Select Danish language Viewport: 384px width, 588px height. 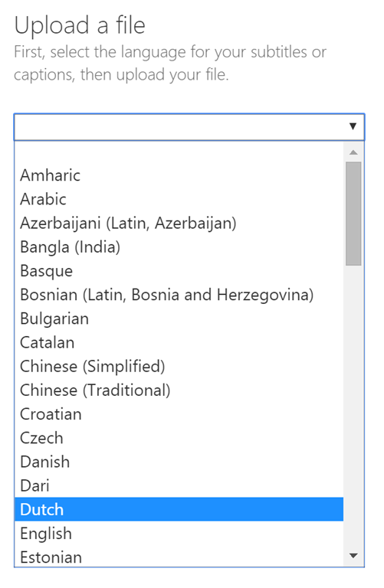pyautogui.click(x=179, y=462)
